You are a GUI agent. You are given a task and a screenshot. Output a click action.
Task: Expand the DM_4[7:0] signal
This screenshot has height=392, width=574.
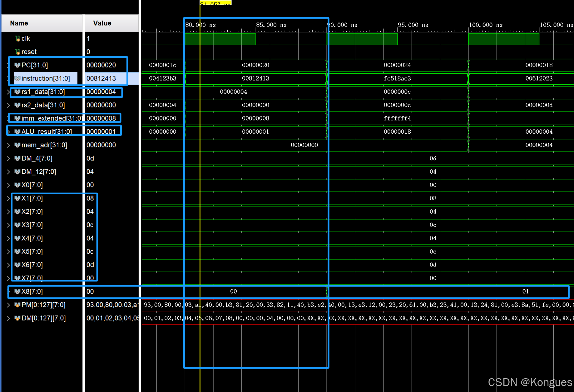pyautogui.click(x=8, y=158)
